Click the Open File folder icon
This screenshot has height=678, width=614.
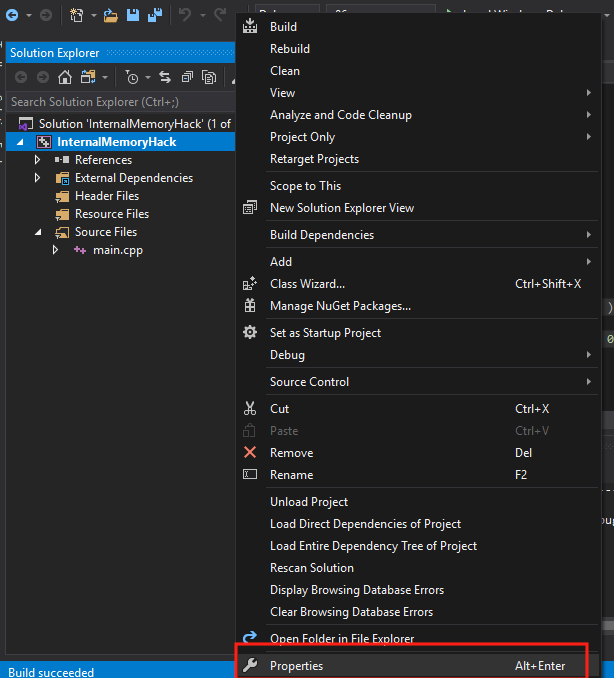click(111, 16)
